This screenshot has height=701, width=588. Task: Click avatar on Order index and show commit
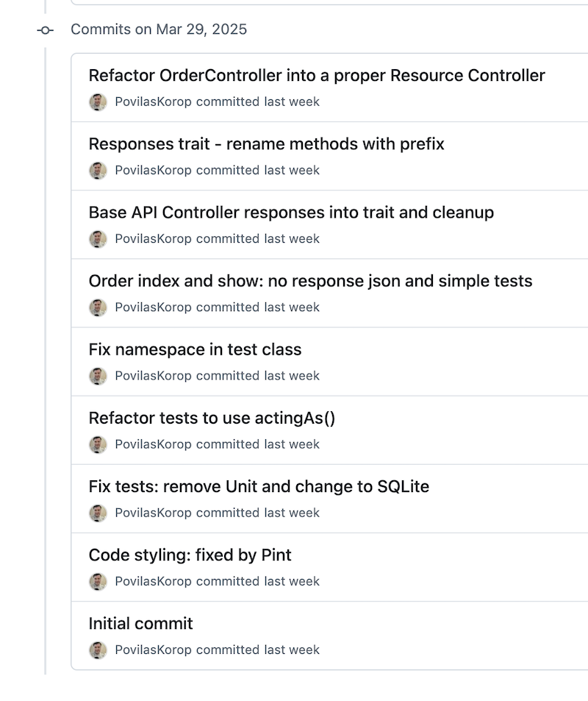pos(98,307)
